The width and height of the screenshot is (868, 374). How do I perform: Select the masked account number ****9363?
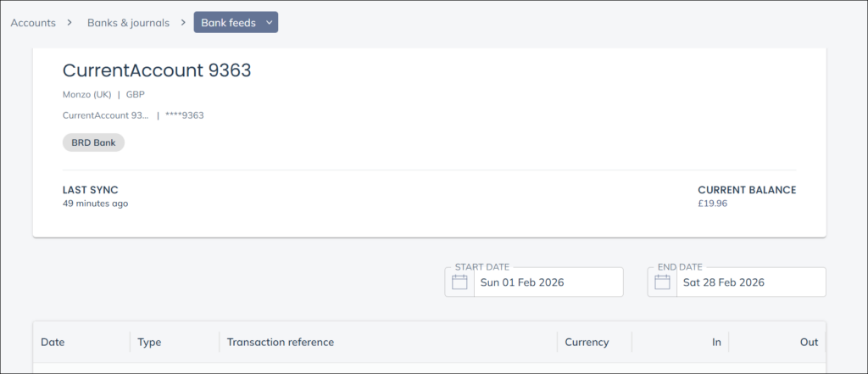coord(184,115)
